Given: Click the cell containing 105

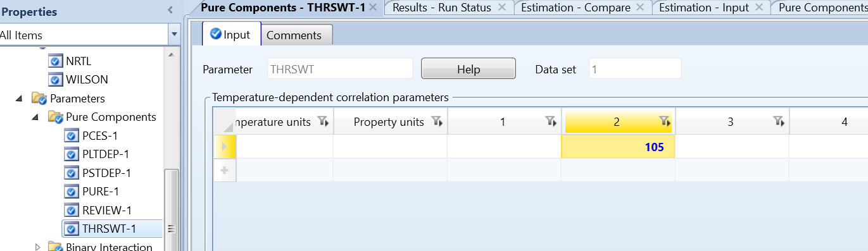Looking at the screenshot, I should [618, 147].
